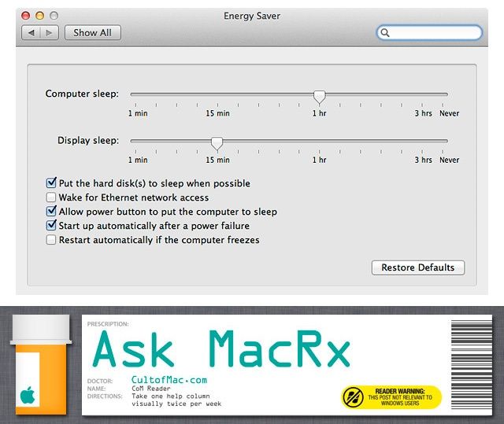Click the Display sleep slider handle
Screen dimensions: 504x424
[217, 143]
